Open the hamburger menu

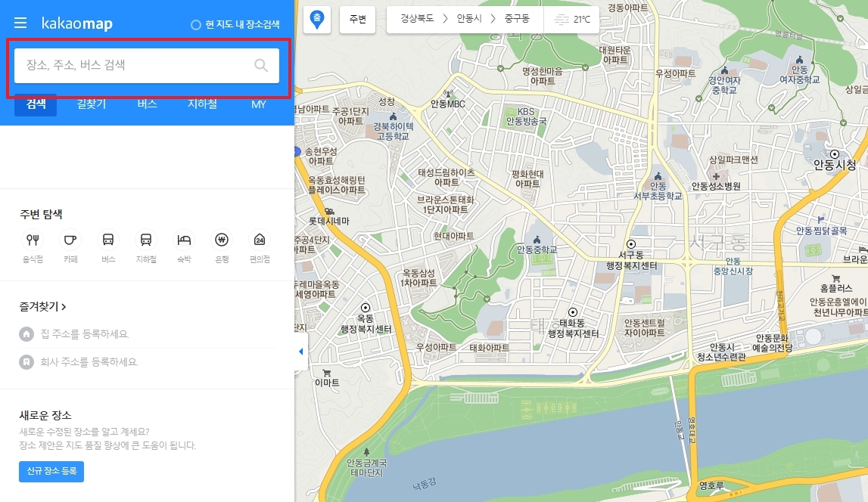(x=20, y=21)
